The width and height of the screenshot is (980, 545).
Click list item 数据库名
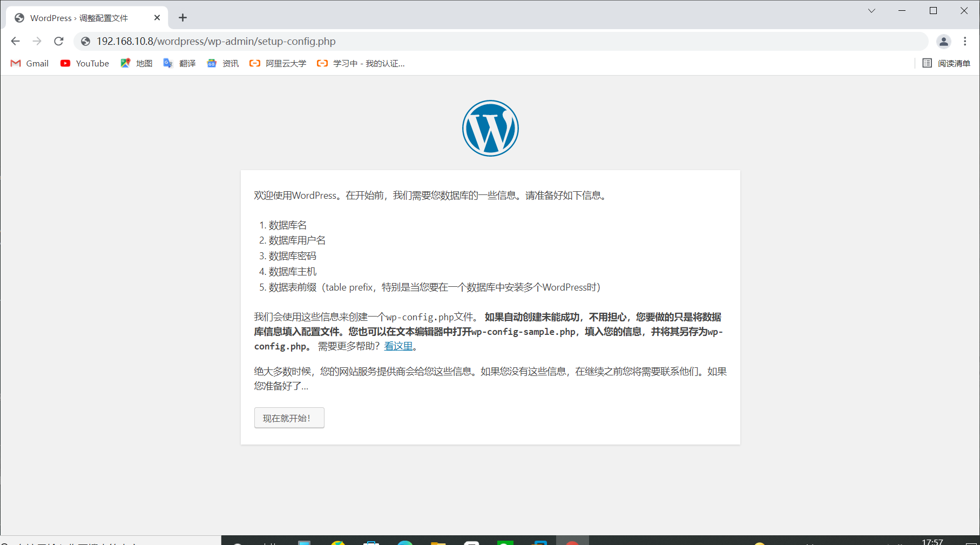288,225
